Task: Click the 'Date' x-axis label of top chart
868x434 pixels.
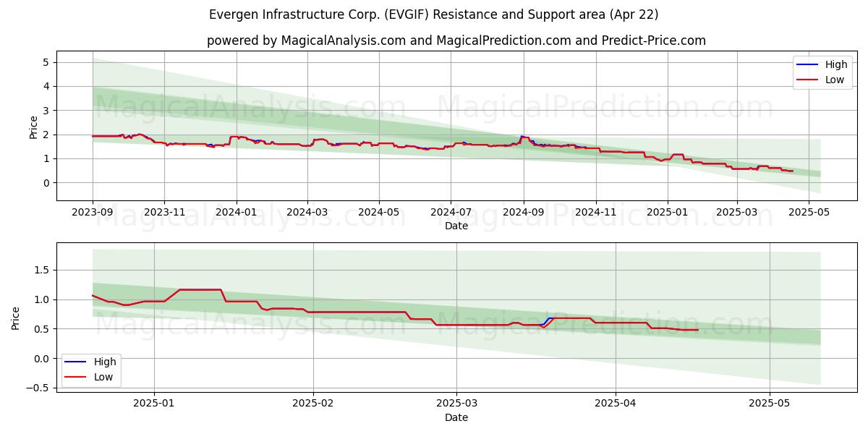Action: coord(456,226)
